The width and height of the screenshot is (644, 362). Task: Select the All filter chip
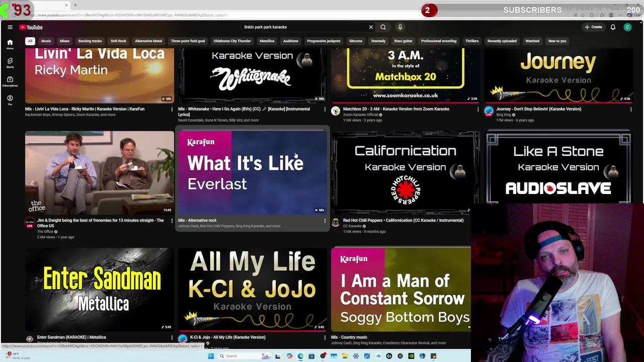pyautogui.click(x=30, y=41)
